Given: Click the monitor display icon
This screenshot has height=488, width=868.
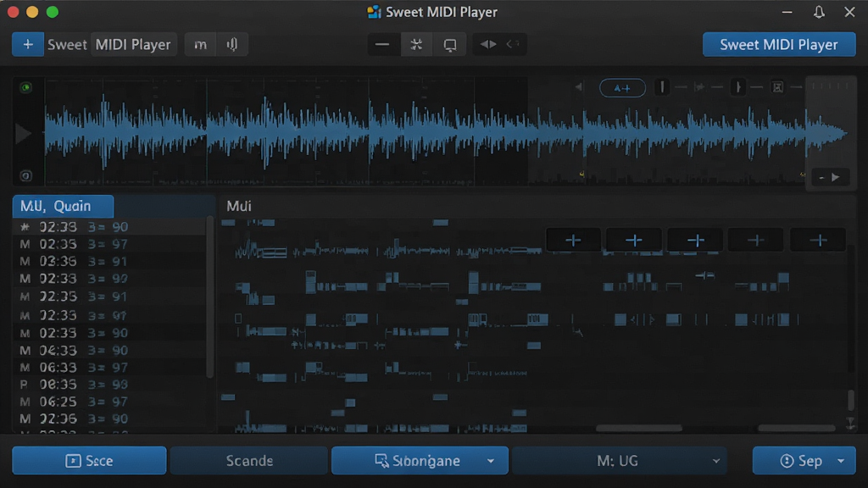Looking at the screenshot, I should coord(450,45).
